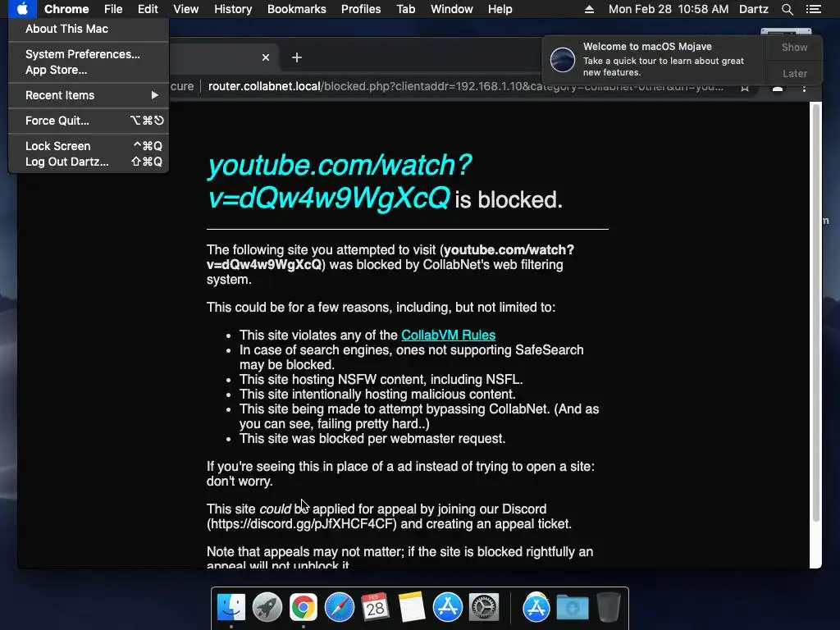Open Notes app in the Dock
The width and height of the screenshot is (840, 630).
pos(412,607)
